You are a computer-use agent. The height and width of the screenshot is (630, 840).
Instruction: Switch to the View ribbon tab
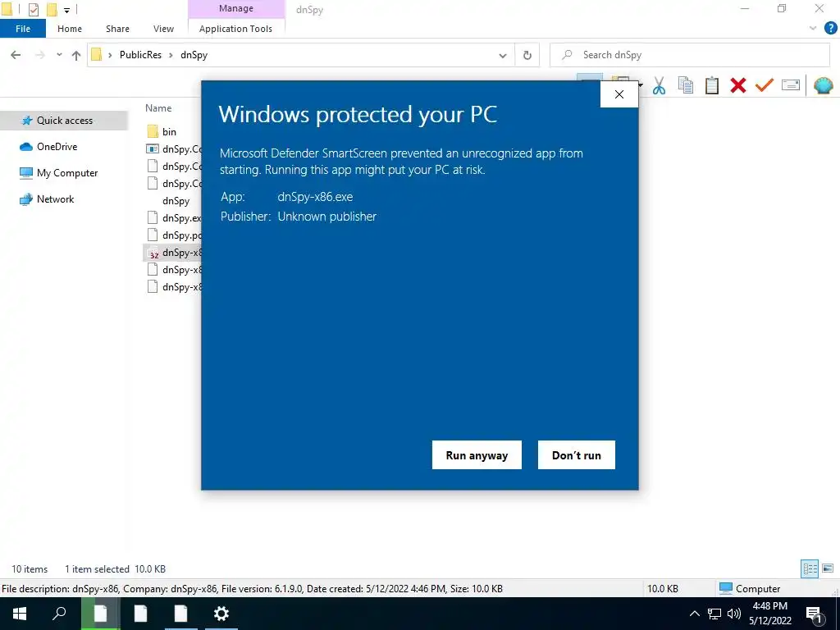tap(163, 29)
